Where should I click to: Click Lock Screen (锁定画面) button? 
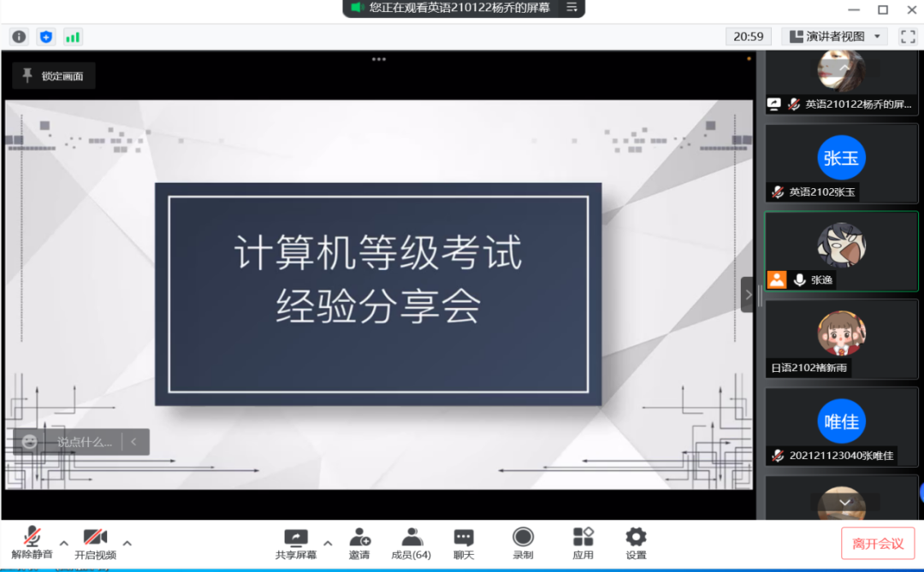coord(54,76)
